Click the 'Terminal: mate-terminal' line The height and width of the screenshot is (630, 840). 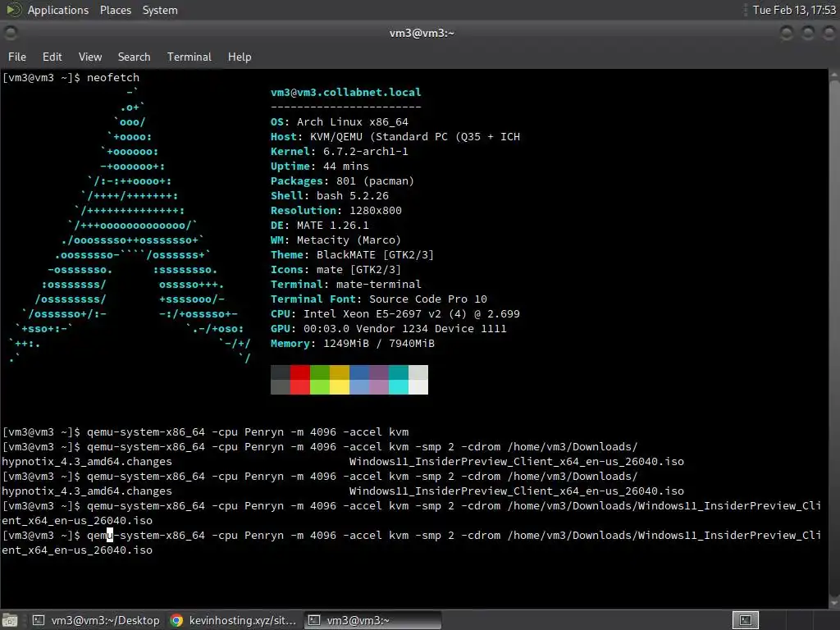coord(345,285)
